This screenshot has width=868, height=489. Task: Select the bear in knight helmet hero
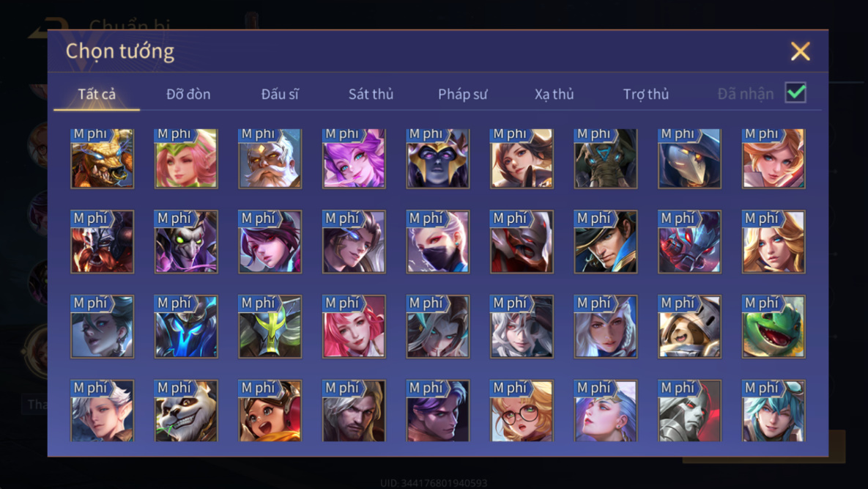coord(689,326)
